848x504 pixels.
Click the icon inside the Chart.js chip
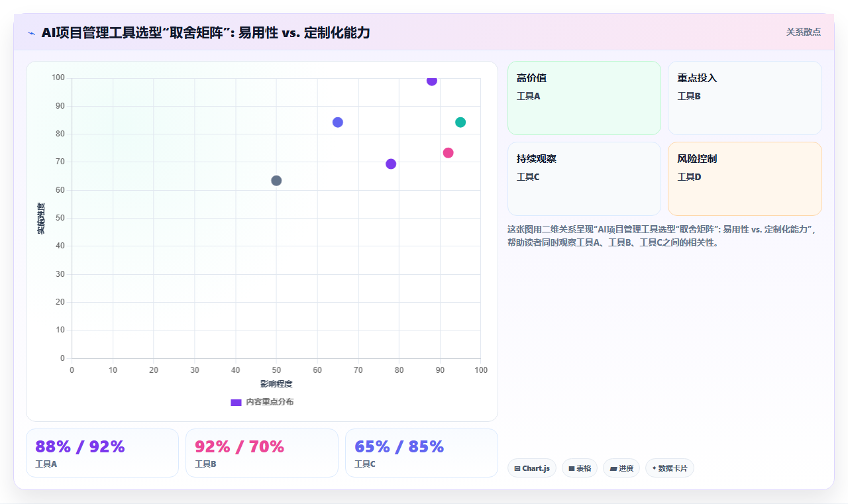point(517,468)
